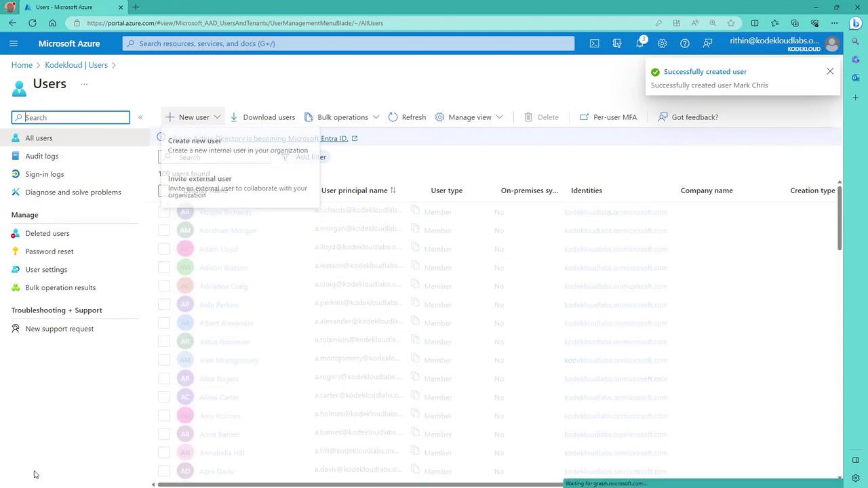Check the Aldus Robinson row checkbox

pyautogui.click(x=164, y=342)
